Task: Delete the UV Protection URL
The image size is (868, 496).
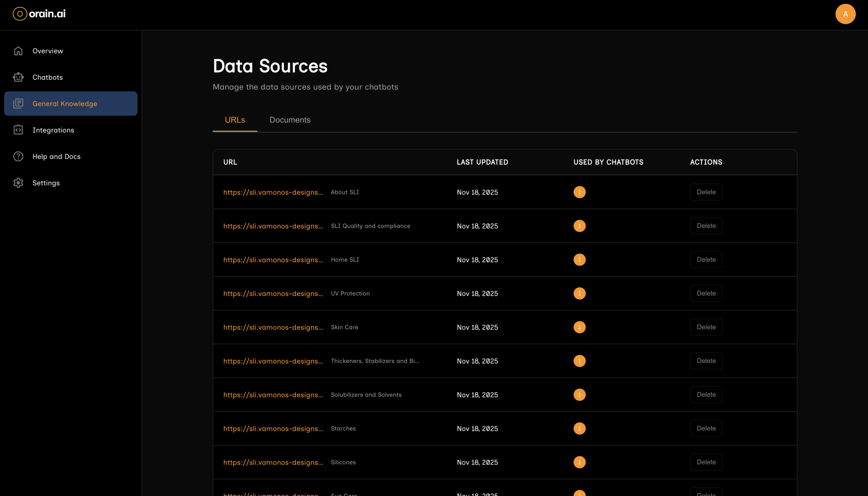Action: click(x=706, y=293)
